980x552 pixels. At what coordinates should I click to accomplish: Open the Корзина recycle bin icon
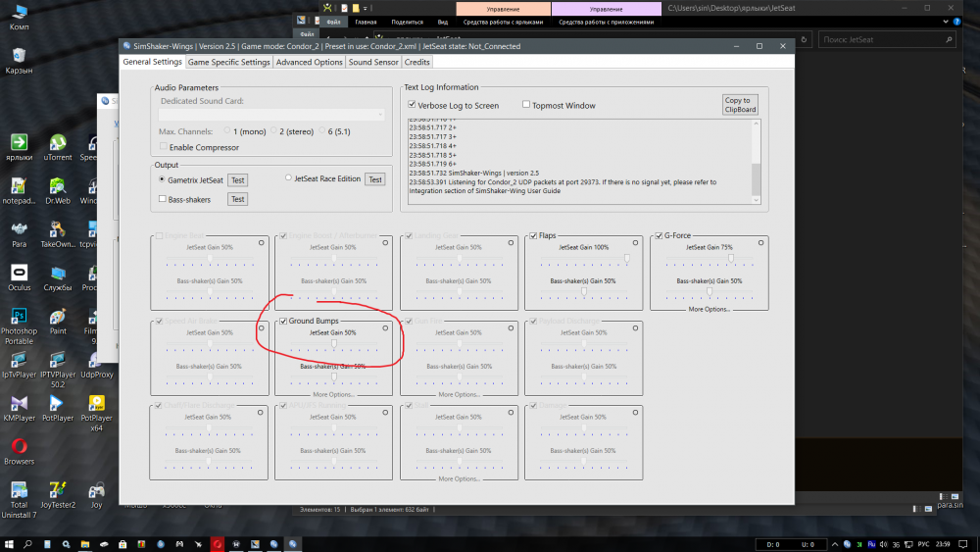click(19, 61)
